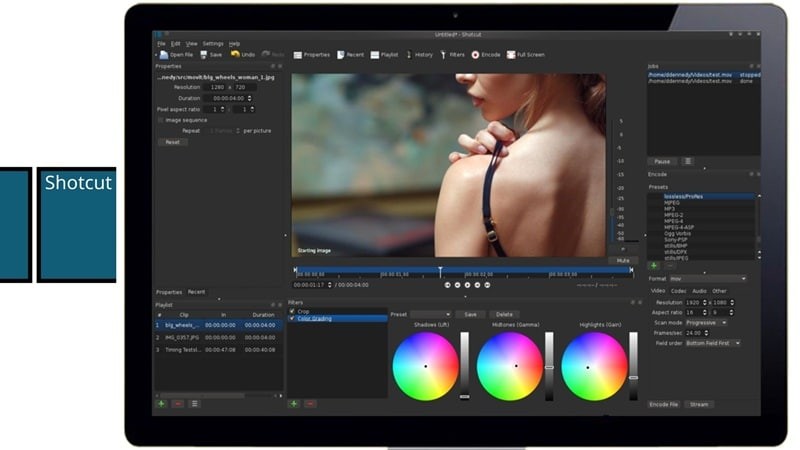Toggle the Crop filter checkbox
This screenshot has width=800, height=450.
click(x=292, y=311)
